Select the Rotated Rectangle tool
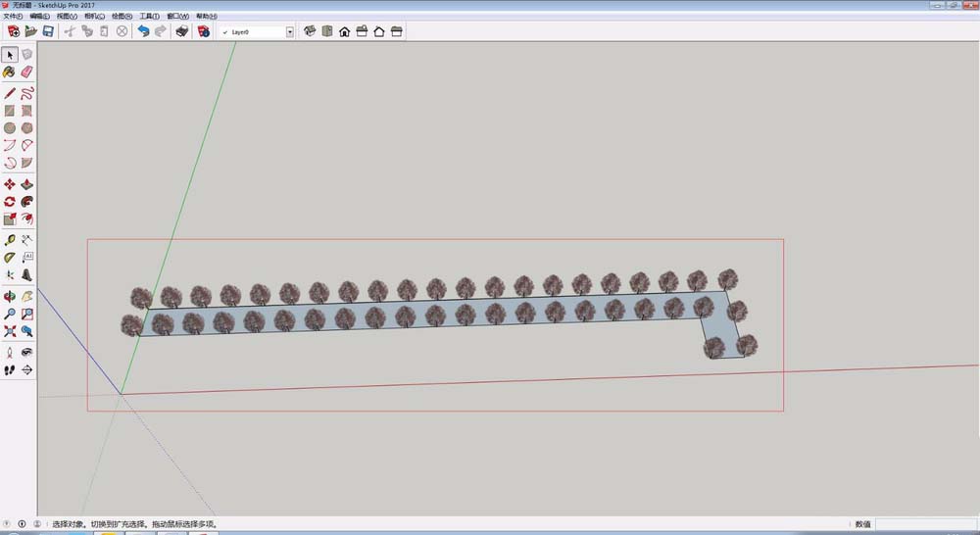The image size is (980, 535). pos(26,111)
